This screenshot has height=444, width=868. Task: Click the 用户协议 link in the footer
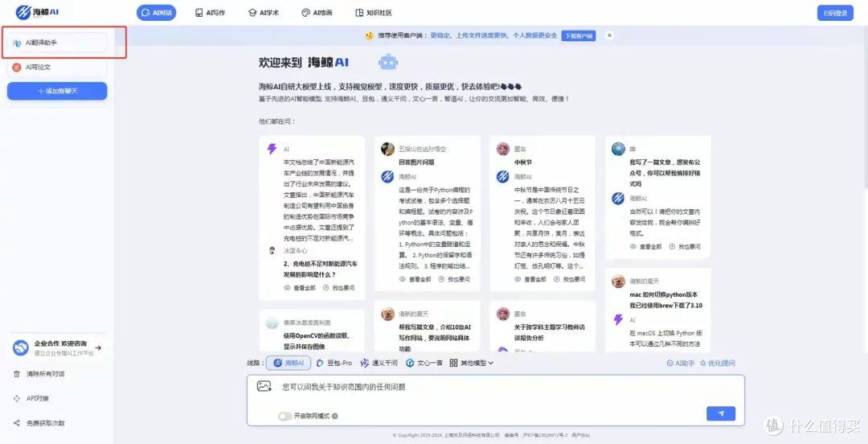[x=581, y=435]
